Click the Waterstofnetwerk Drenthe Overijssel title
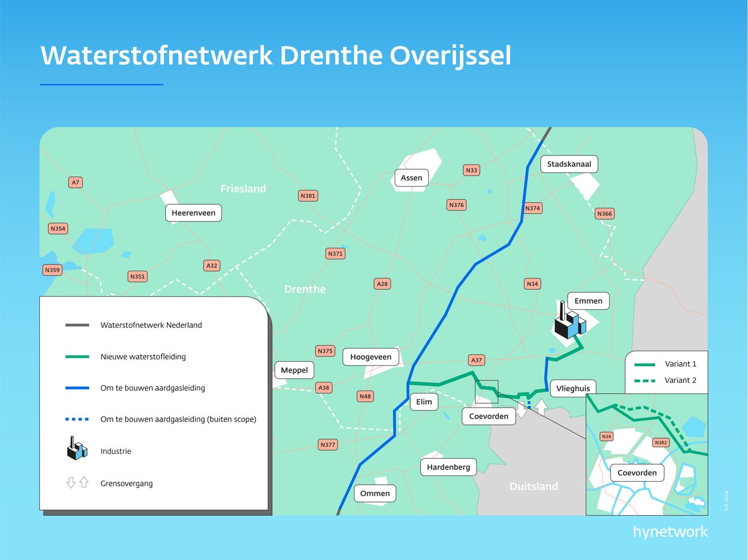Viewport: 748px width, 560px height. (x=276, y=56)
